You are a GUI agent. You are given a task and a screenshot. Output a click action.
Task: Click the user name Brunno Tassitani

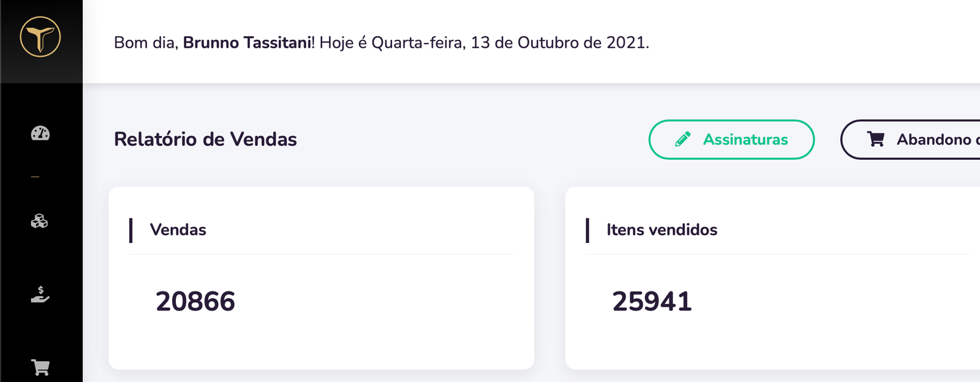pos(247,43)
